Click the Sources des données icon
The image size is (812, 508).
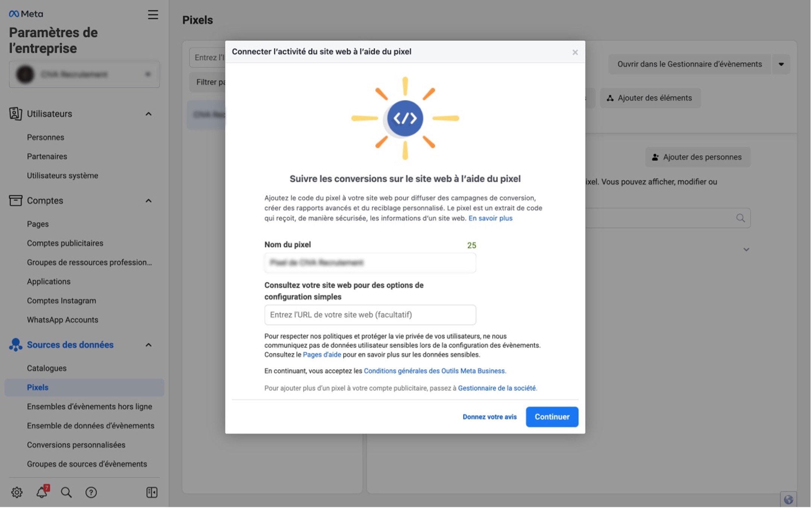click(15, 345)
